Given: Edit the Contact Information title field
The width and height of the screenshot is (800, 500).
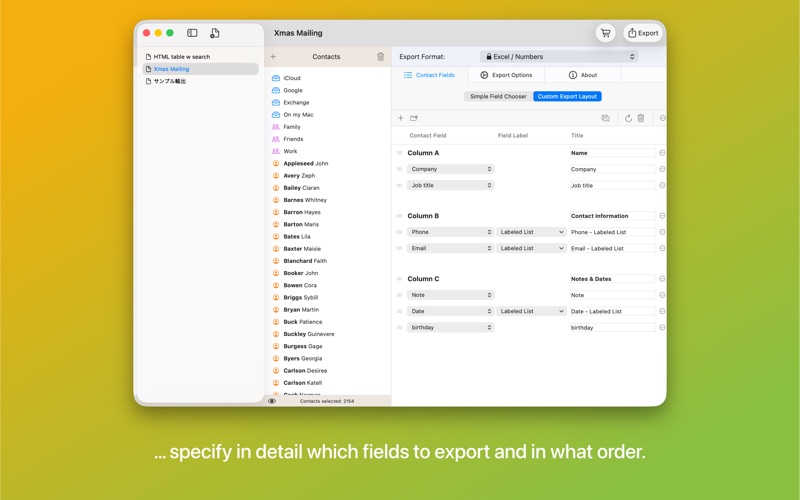Looking at the screenshot, I should [x=612, y=216].
